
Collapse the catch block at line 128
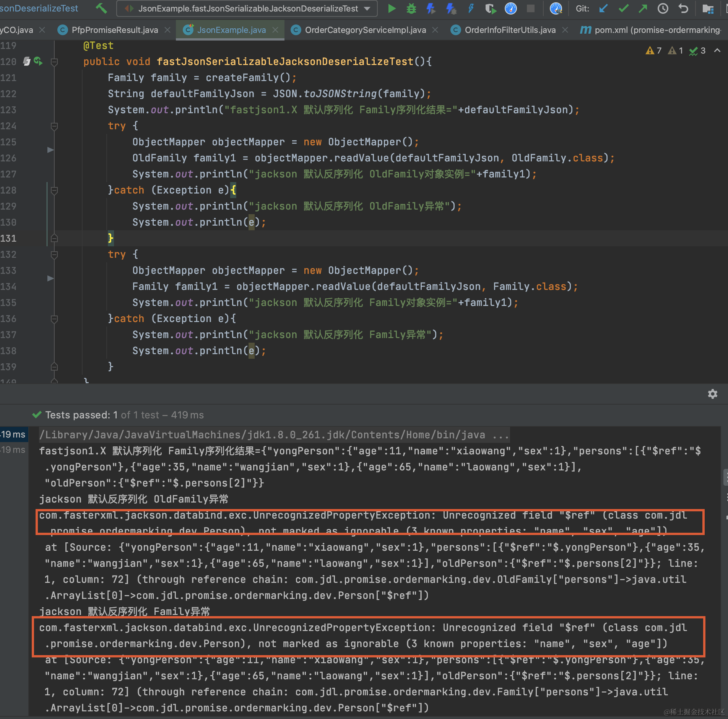54,190
